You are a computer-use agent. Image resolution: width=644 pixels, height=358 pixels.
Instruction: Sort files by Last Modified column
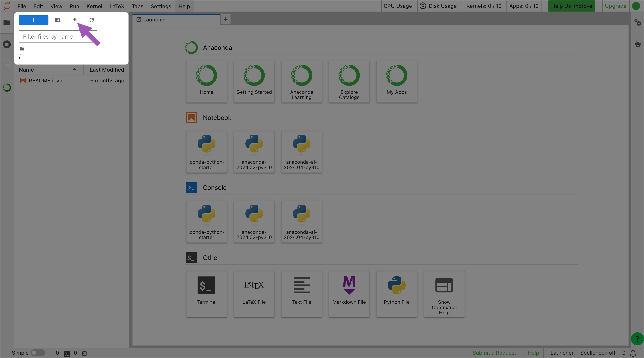click(x=107, y=70)
